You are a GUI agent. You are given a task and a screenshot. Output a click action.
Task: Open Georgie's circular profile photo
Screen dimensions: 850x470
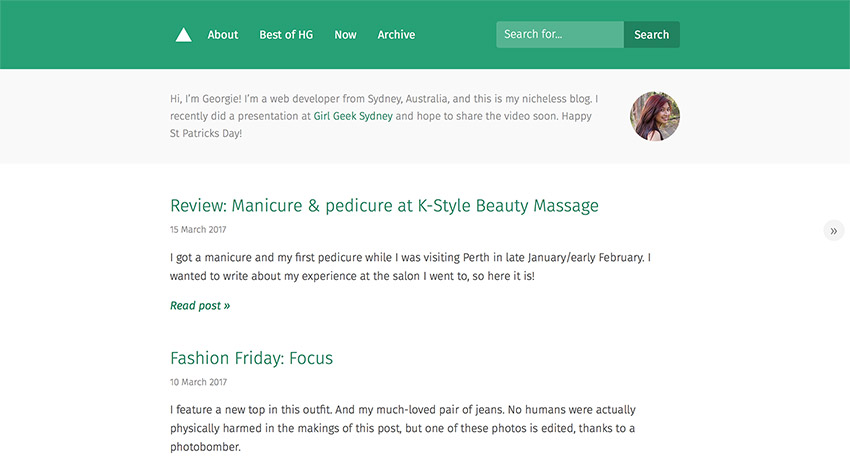click(x=654, y=116)
